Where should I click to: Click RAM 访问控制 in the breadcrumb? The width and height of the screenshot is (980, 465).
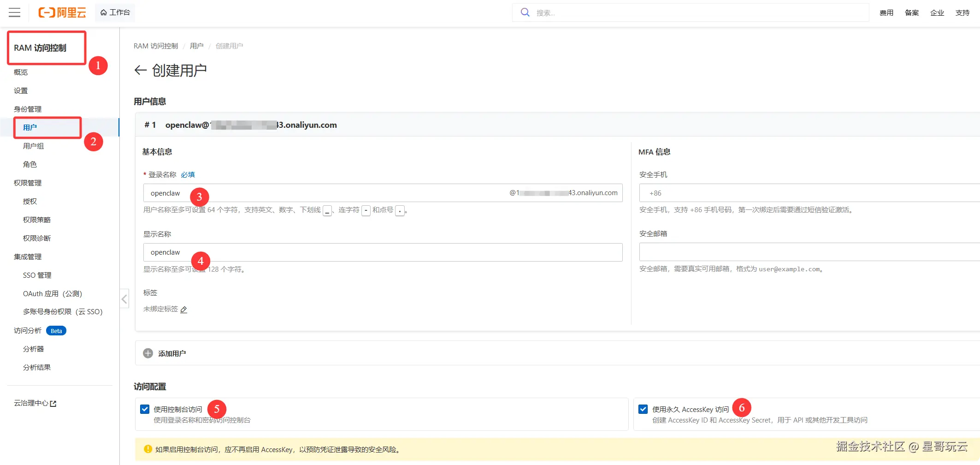[156, 46]
